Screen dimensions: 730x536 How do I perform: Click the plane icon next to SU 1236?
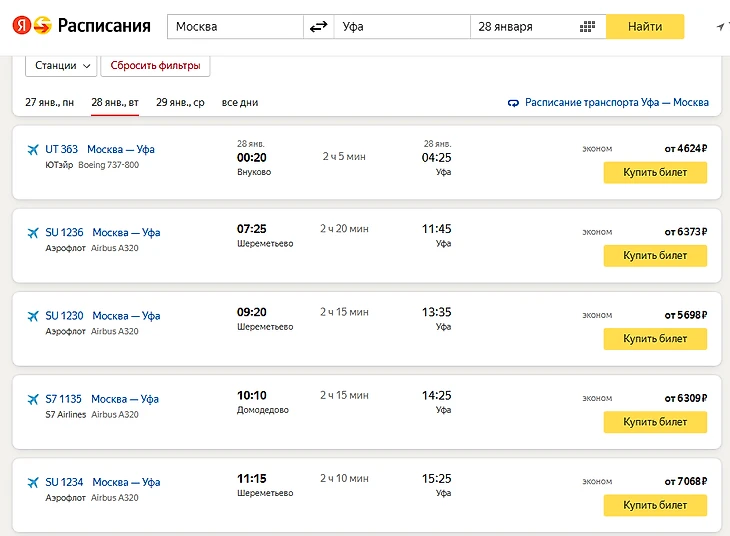coord(32,233)
